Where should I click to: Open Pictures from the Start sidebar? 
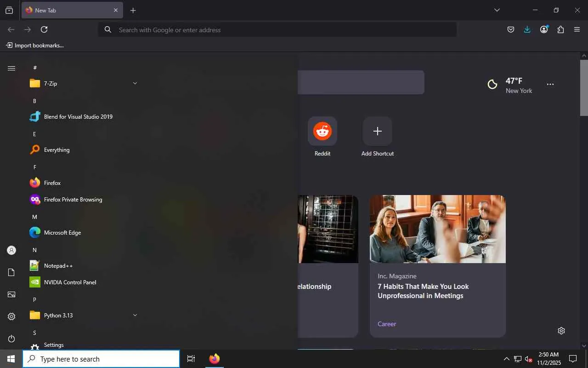point(11,294)
